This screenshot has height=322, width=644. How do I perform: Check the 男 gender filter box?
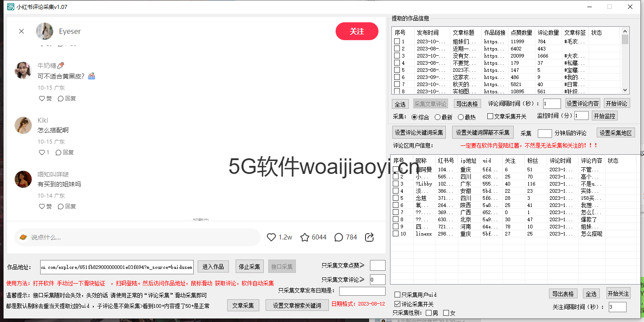click(x=428, y=313)
